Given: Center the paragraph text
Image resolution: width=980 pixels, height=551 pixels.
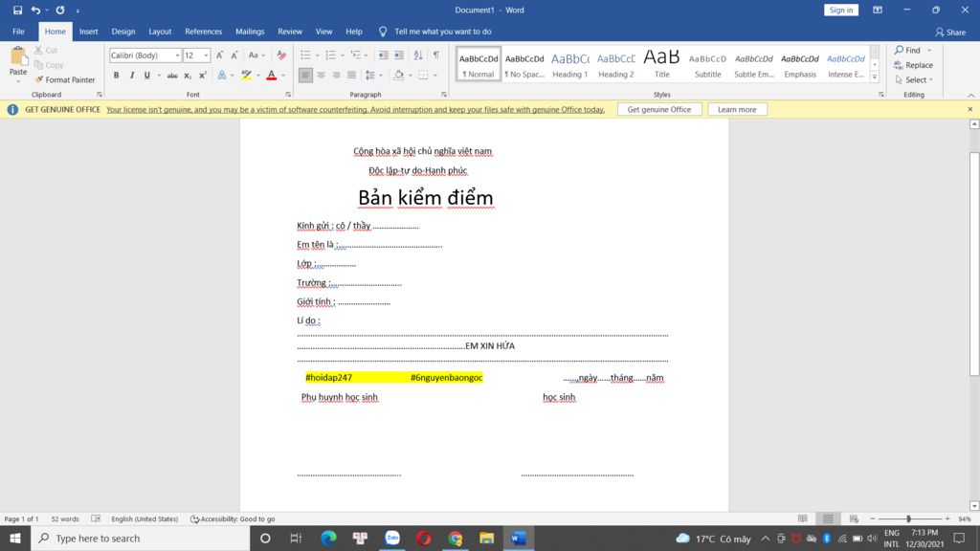Looking at the screenshot, I should tap(321, 76).
